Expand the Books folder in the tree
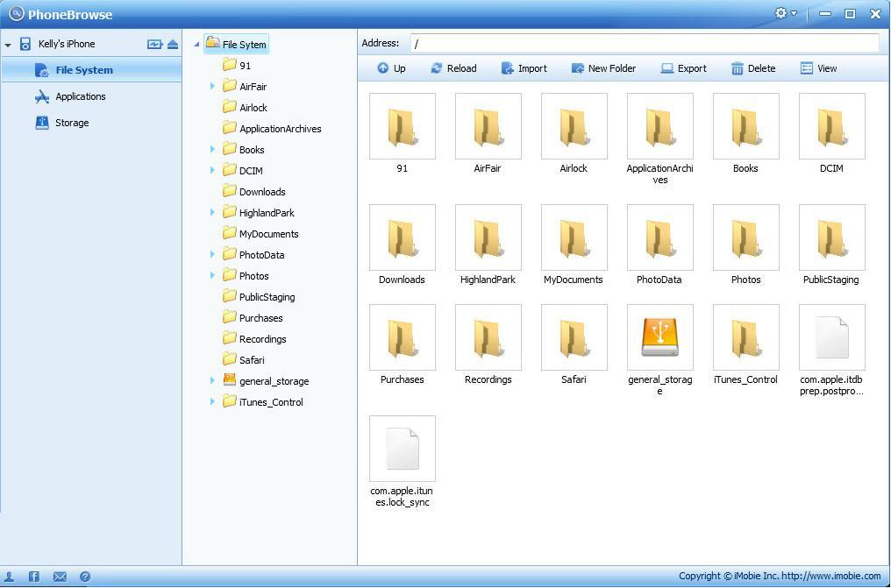 [x=211, y=149]
